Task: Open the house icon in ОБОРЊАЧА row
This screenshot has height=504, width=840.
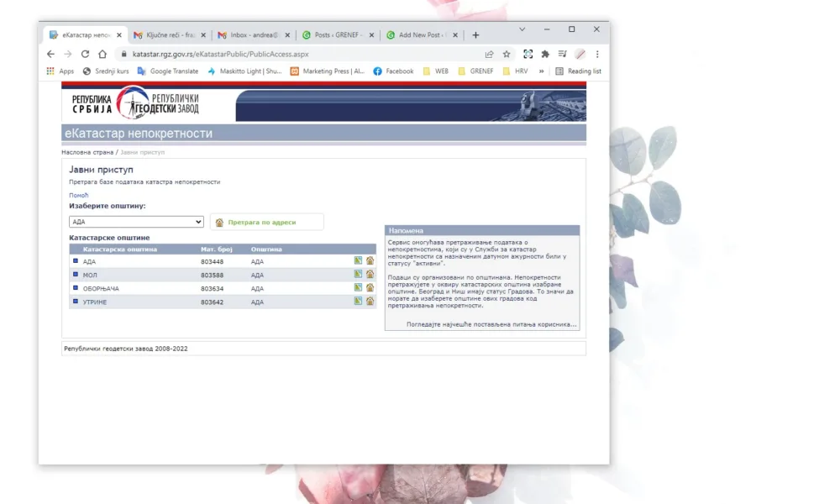Action: 370,287
